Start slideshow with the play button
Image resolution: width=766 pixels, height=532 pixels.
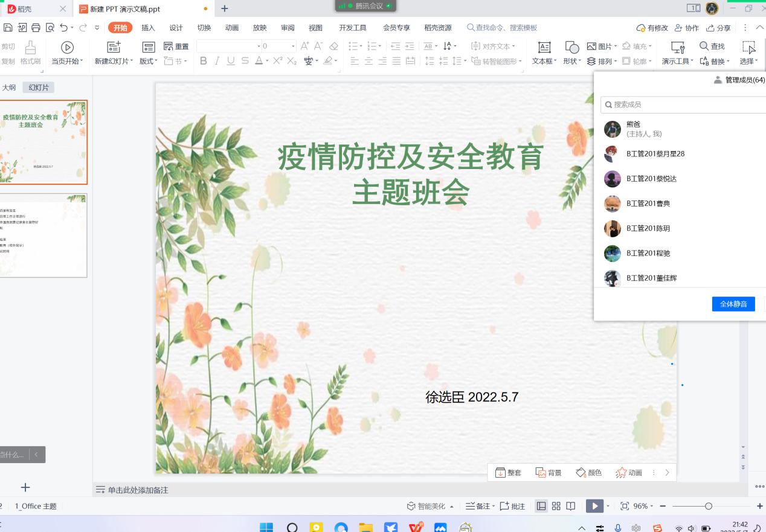(x=594, y=506)
